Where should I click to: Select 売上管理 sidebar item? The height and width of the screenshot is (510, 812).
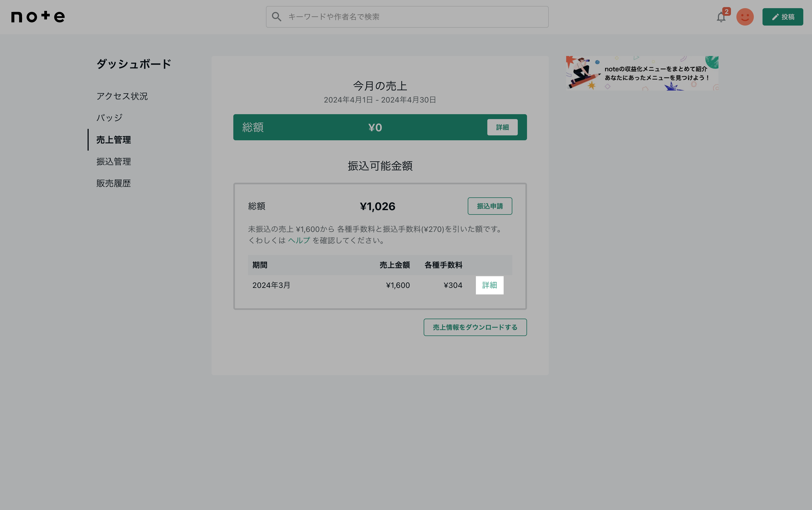click(x=113, y=139)
